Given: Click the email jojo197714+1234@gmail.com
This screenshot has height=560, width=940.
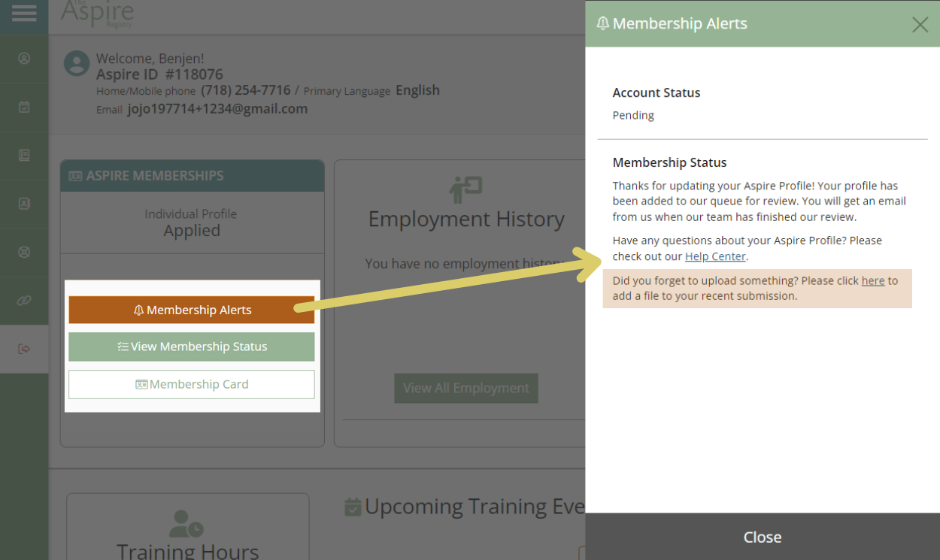Looking at the screenshot, I should [x=217, y=109].
